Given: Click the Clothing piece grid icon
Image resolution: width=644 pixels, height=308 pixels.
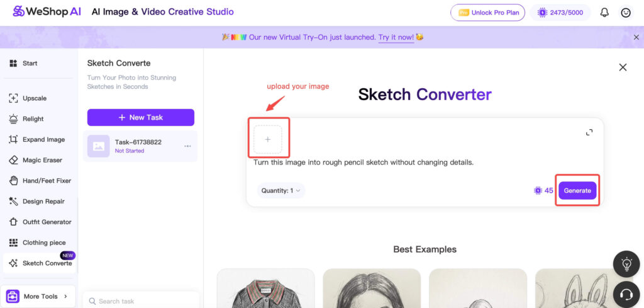Looking at the screenshot, I should click(13, 242).
